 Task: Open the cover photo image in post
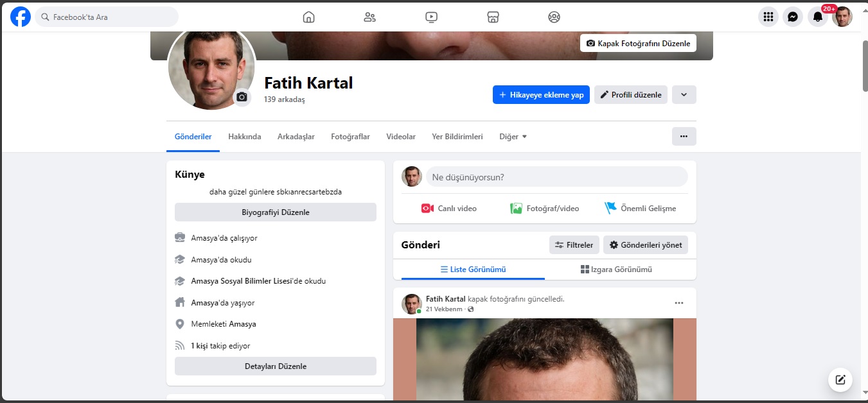pyautogui.click(x=545, y=359)
